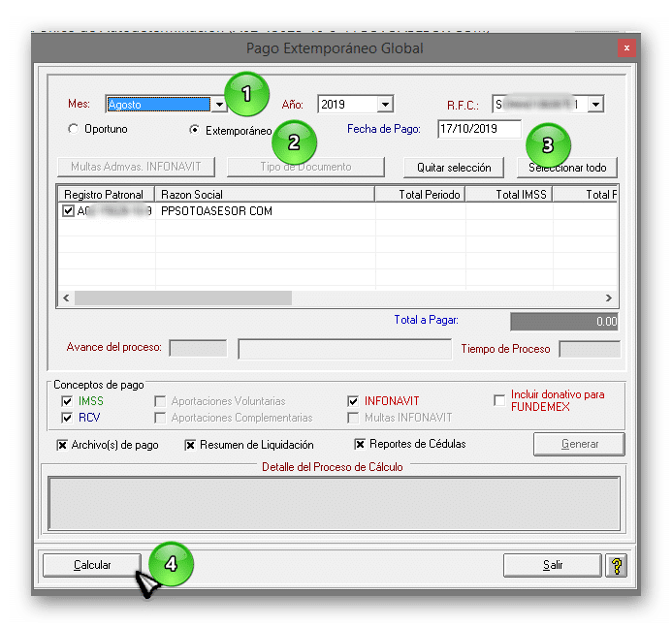Open the Mes dropdown showing Agosto
672x627 pixels.
pos(219,105)
